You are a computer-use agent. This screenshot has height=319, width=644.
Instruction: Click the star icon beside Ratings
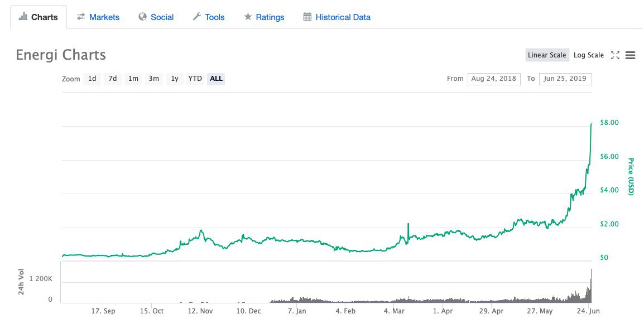(248, 16)
